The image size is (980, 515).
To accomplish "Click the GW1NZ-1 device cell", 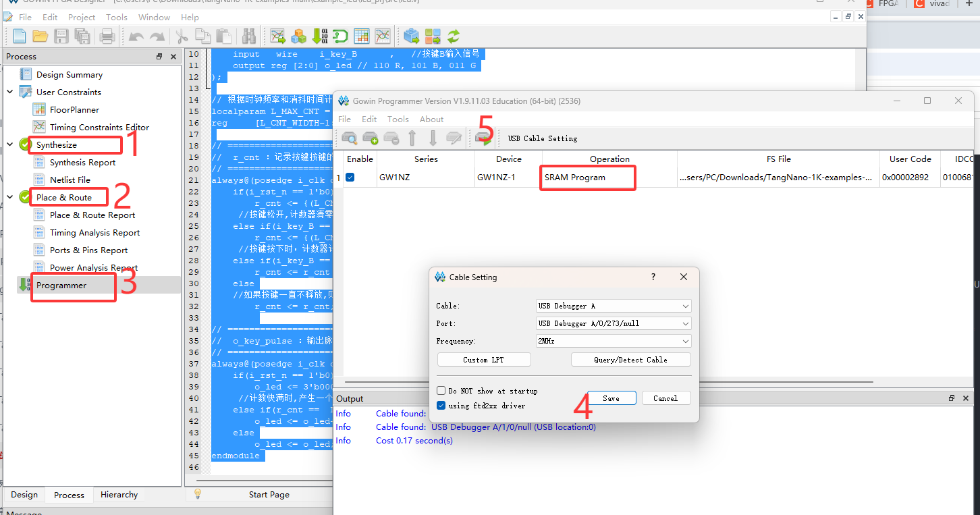I will (508, 178).
